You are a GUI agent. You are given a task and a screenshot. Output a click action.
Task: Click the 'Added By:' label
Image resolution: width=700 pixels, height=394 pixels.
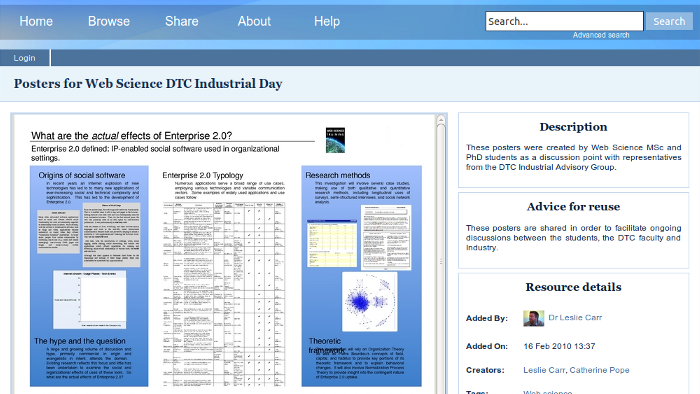point(487,318)
